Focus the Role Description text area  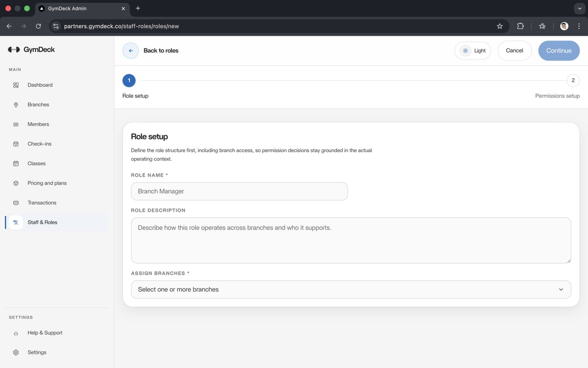[351, 240]
